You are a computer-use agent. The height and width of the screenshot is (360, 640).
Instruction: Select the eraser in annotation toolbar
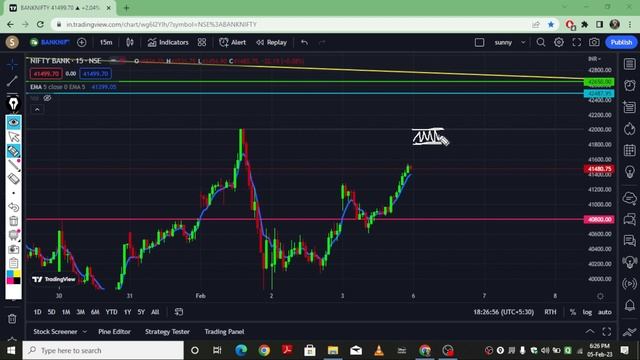tap(13, 179)
